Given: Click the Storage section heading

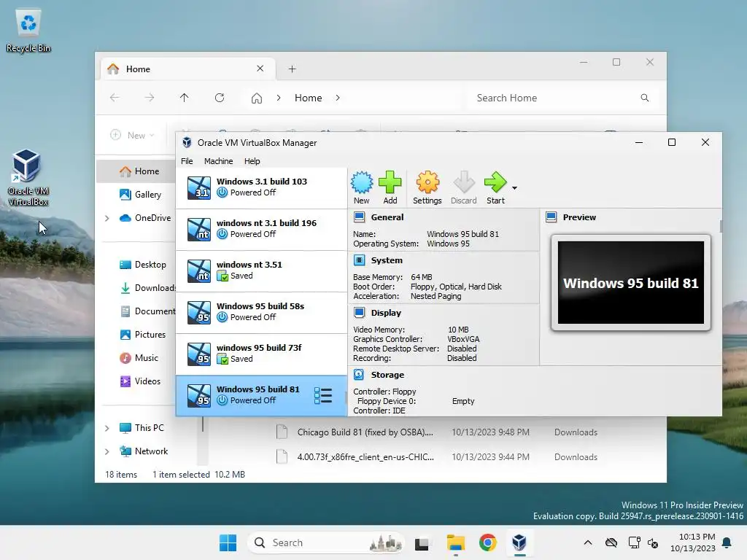Looking at the screenshot, I should (x=388, y=375).
